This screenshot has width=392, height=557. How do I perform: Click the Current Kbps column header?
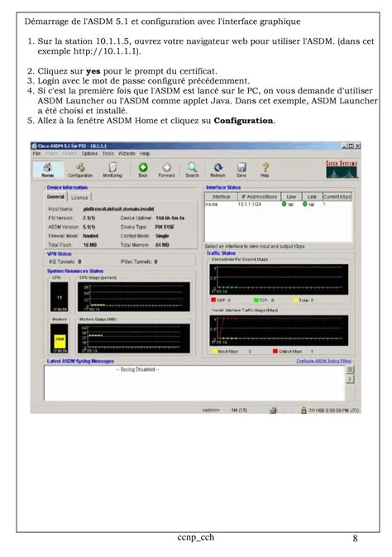(x=337, y=196)
